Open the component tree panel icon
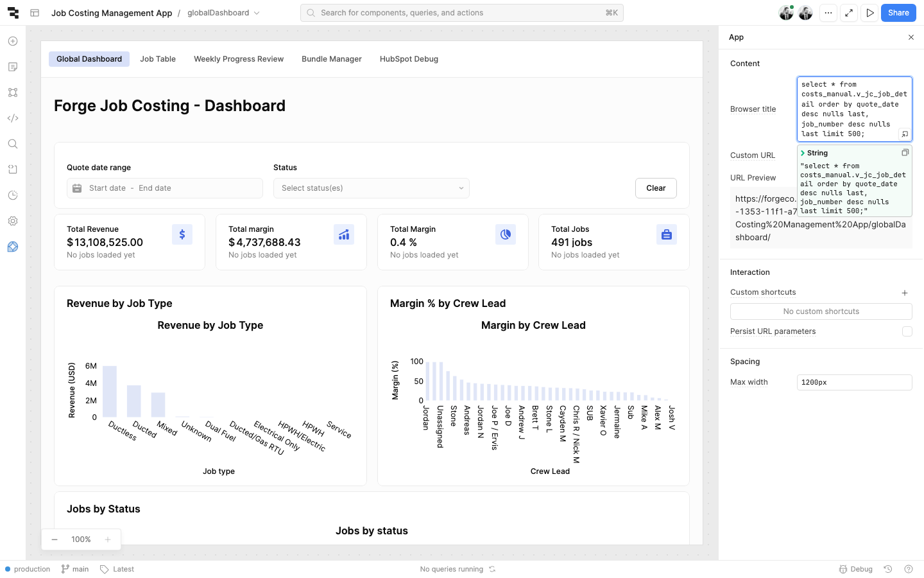 coord(13,92)
